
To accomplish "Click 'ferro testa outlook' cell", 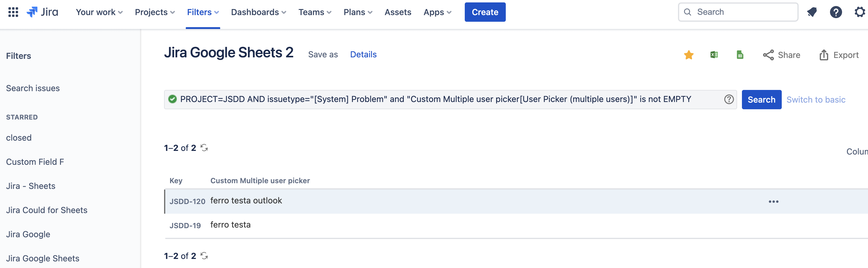I will coord(246,201).
